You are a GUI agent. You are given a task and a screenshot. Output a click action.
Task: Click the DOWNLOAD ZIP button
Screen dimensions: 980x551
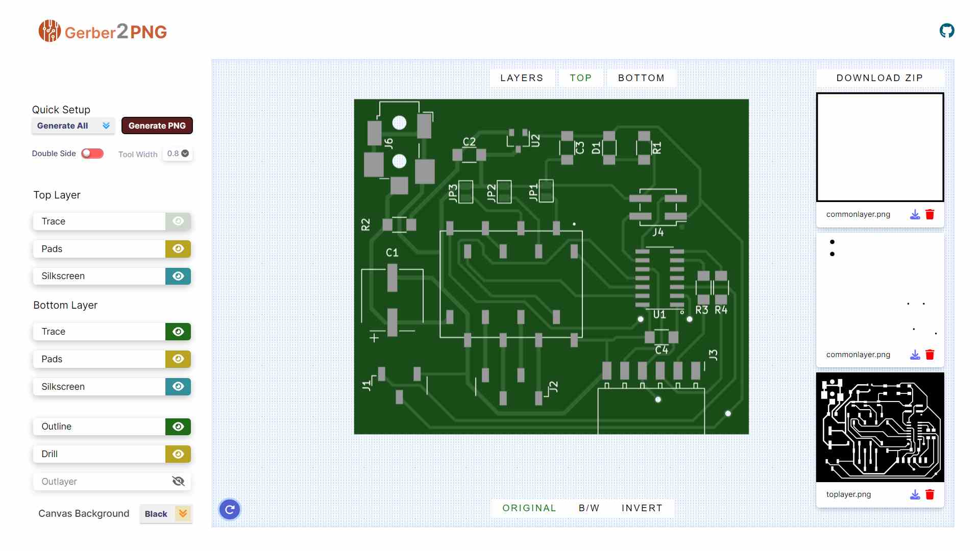coord(879,78)
